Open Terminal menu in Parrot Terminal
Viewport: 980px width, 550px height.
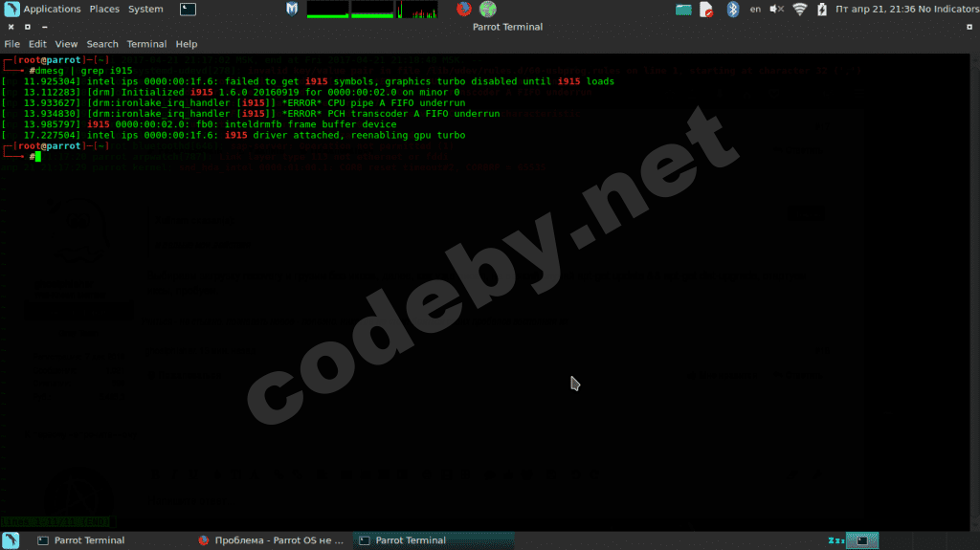tap(146, 44)
